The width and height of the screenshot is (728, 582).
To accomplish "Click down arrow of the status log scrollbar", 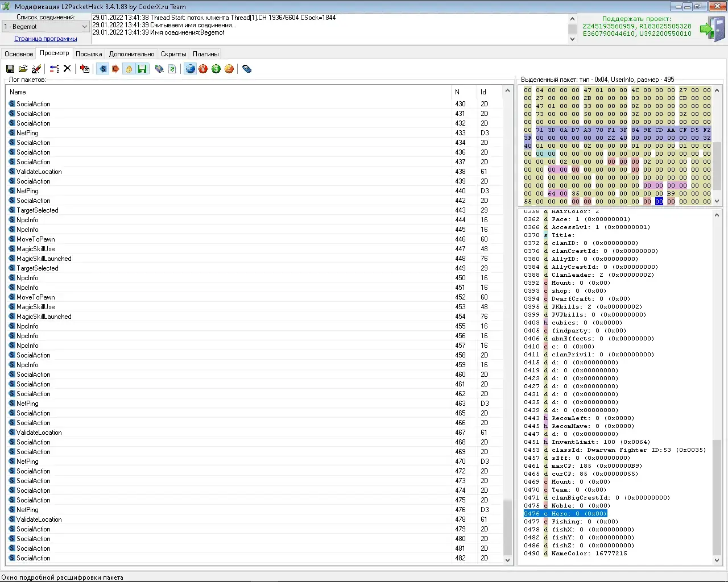I will [572, 39].
